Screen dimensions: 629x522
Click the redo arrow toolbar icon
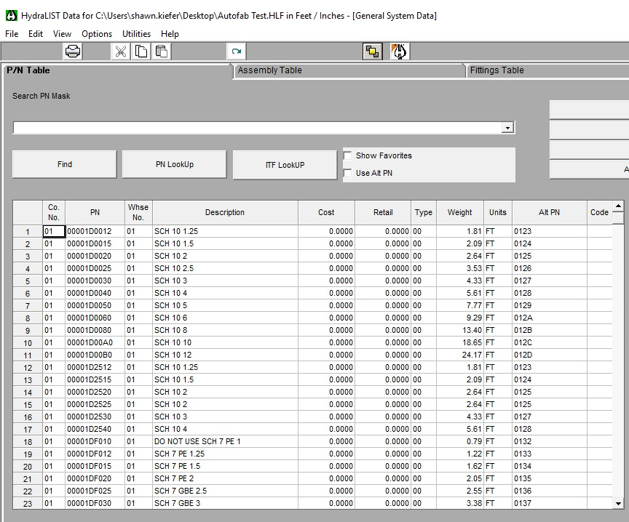point(236,52)
